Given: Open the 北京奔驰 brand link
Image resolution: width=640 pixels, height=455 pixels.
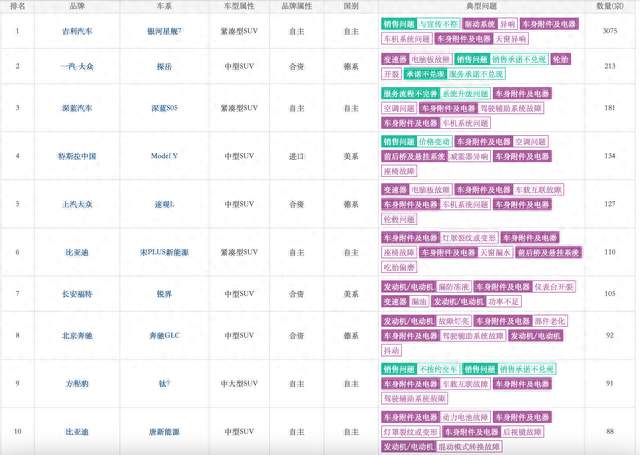Looking at the screenshot, I should pos(77,335).
